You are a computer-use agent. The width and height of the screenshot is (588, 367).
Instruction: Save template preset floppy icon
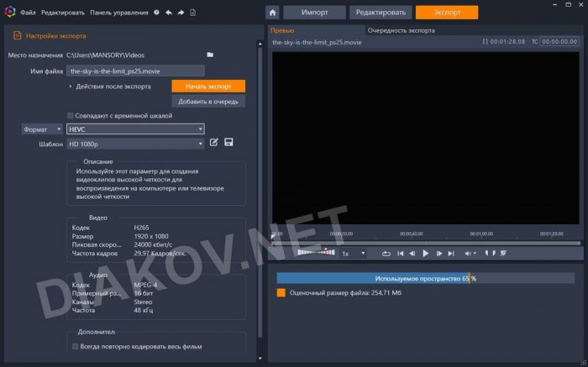[228, 142]
